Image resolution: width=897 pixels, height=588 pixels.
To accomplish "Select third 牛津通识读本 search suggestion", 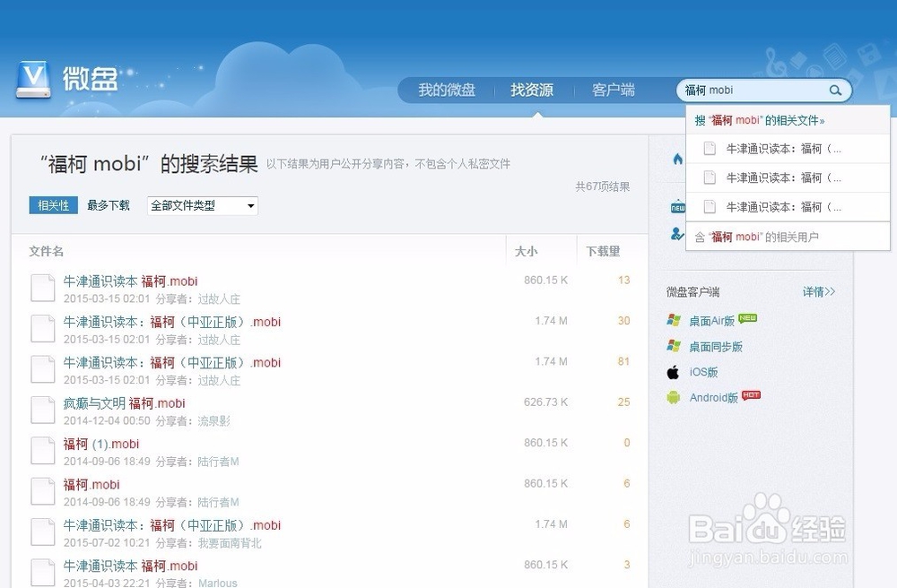I will click(x=788, y=207).
